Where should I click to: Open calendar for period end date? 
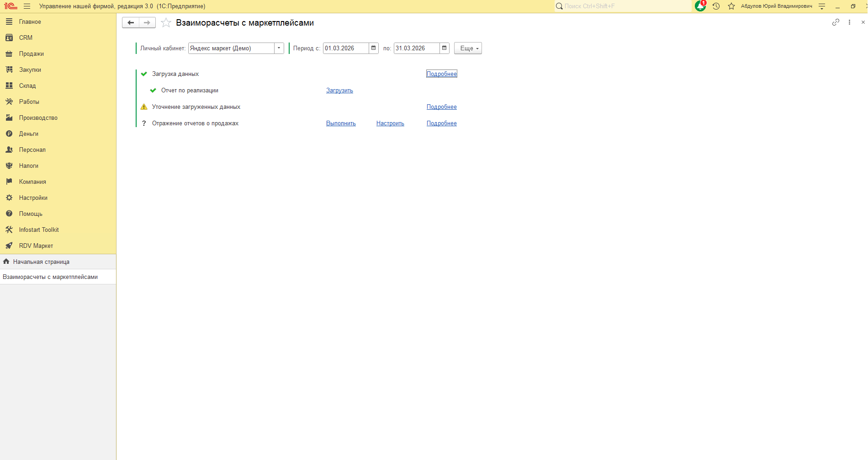445,48
